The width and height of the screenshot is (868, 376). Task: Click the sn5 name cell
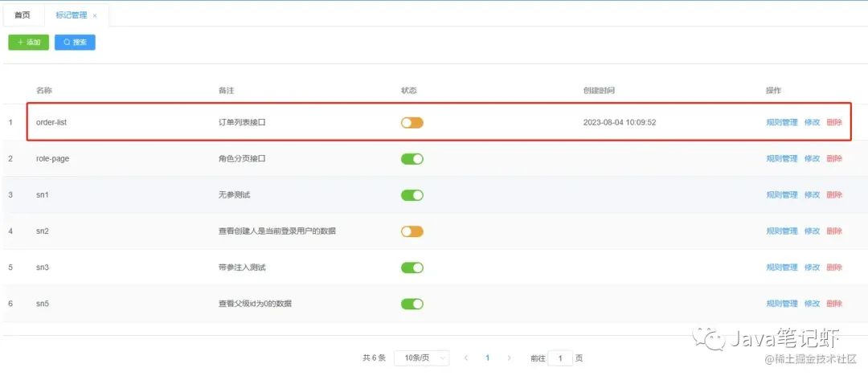43,304
